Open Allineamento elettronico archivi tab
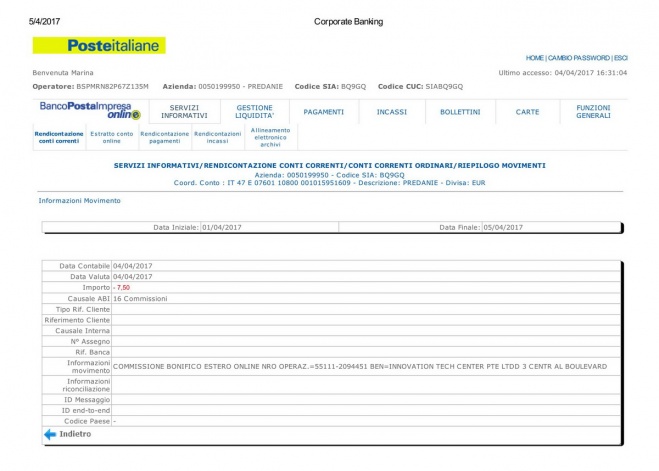Screen dimensions: 659x471 (x=270, y=137)
